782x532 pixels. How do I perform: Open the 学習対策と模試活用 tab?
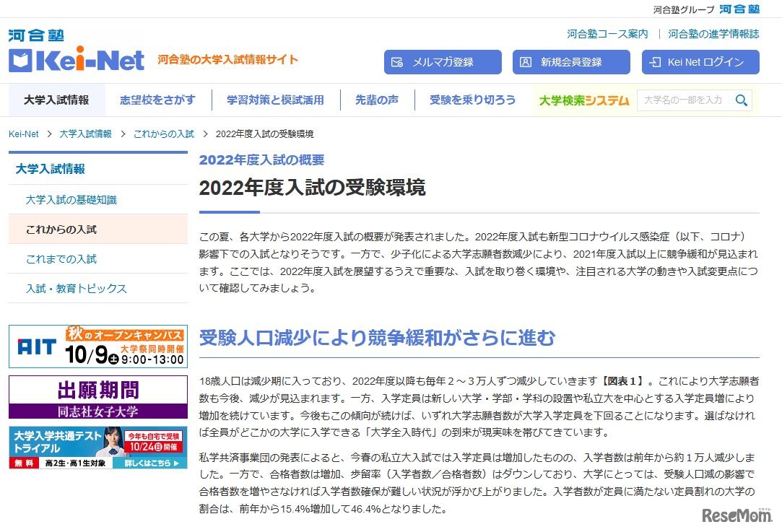(275, 100)
